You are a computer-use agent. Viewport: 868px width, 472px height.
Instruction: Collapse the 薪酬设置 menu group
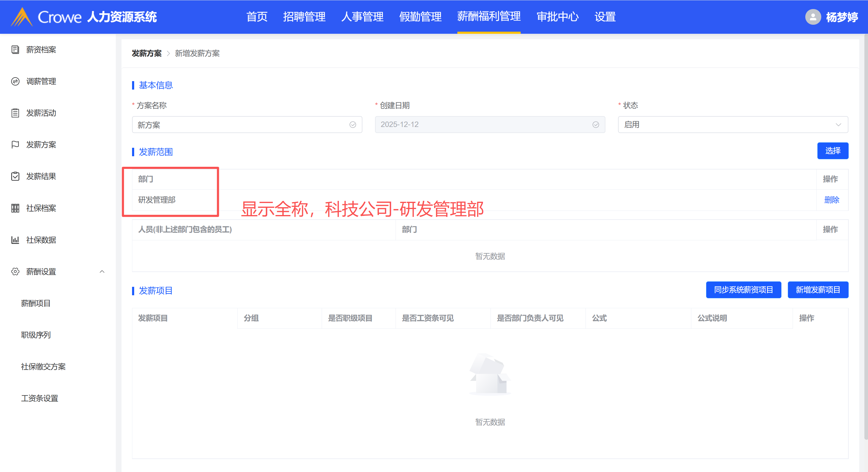102,271
